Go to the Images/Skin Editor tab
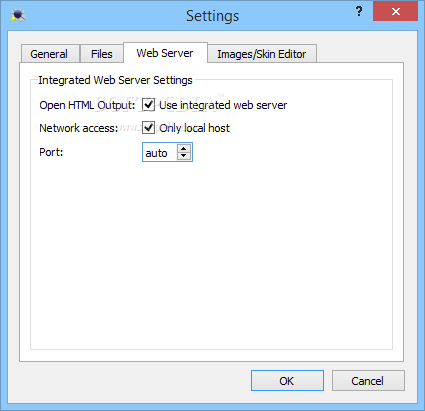425x411 pixels. [262, 54]
